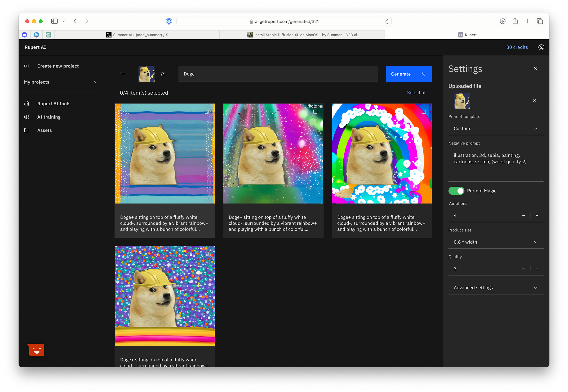Open the rainbow arch Doge image
The image size is (568, 392).
coord(382,153)
